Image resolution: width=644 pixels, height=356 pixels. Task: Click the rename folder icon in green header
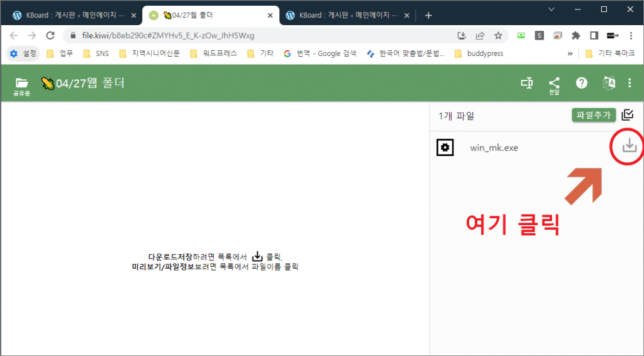tap(527, 83)
